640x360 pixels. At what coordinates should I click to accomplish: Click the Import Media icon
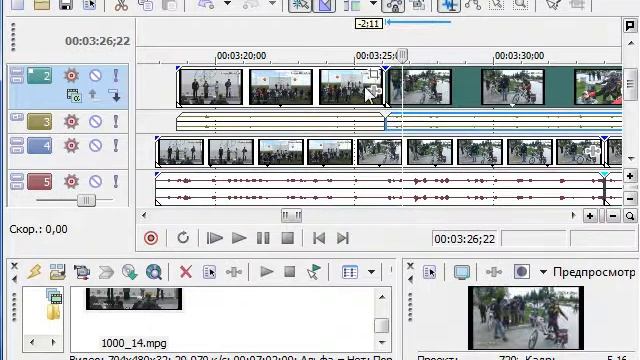pyautogui.click(x=58, y=272)
